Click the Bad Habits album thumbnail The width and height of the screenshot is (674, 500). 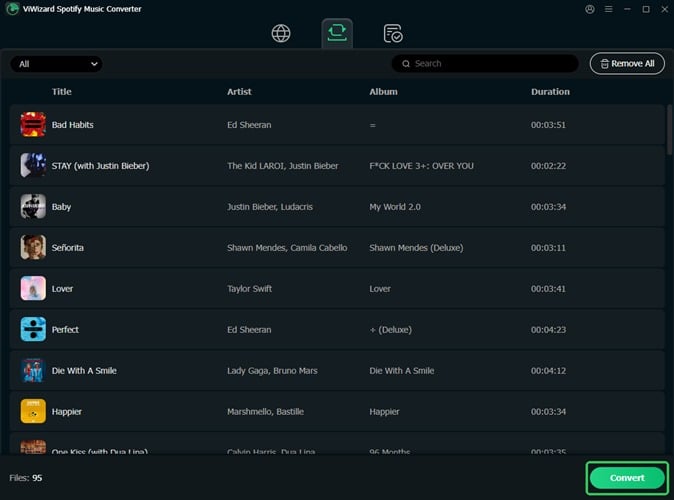[33, 125]
